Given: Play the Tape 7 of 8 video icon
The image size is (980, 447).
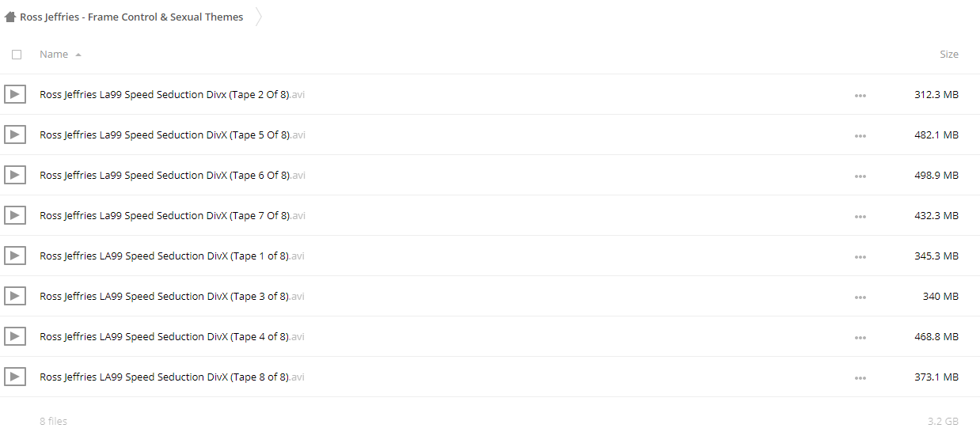Looking at the screenshot, I should click(x=14, y=215).
